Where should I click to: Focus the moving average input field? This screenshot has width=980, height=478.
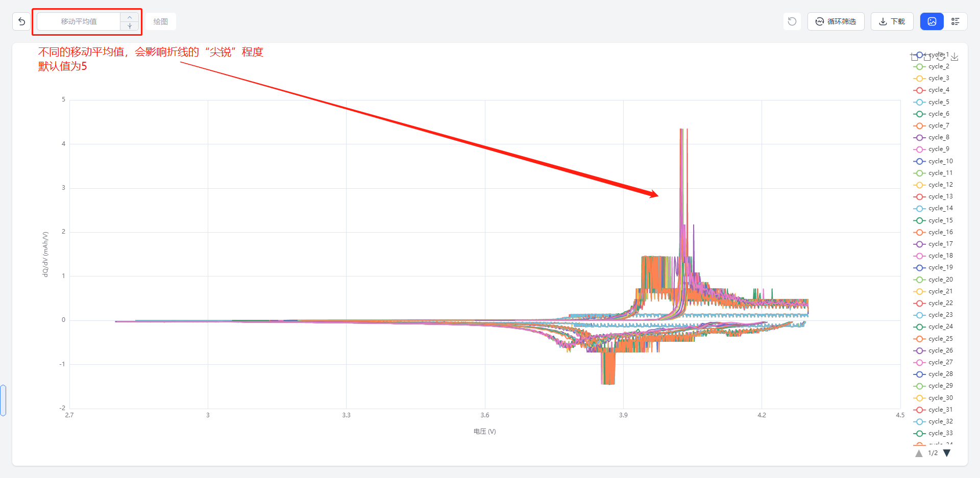click(79, 21)
